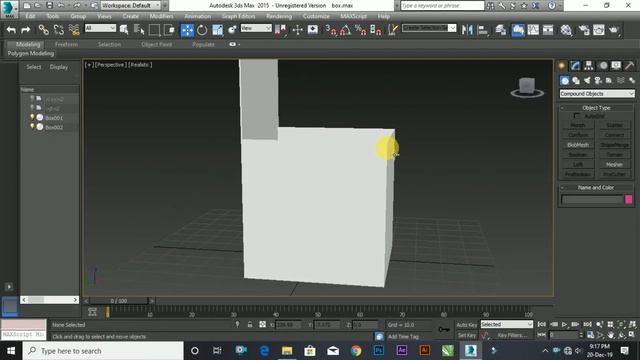Image resolution: width=640 pixels, height=360 pixels.
Task: Select the Cameras category icon
Action: [598, 80]
